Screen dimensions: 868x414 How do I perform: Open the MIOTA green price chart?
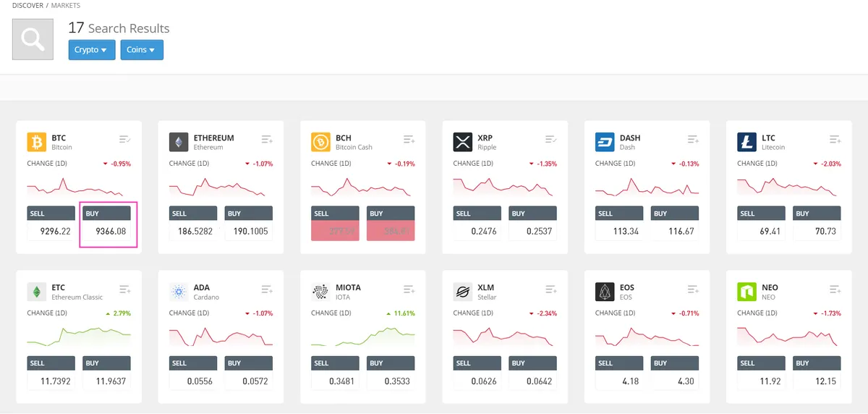(x=363, y=335)
